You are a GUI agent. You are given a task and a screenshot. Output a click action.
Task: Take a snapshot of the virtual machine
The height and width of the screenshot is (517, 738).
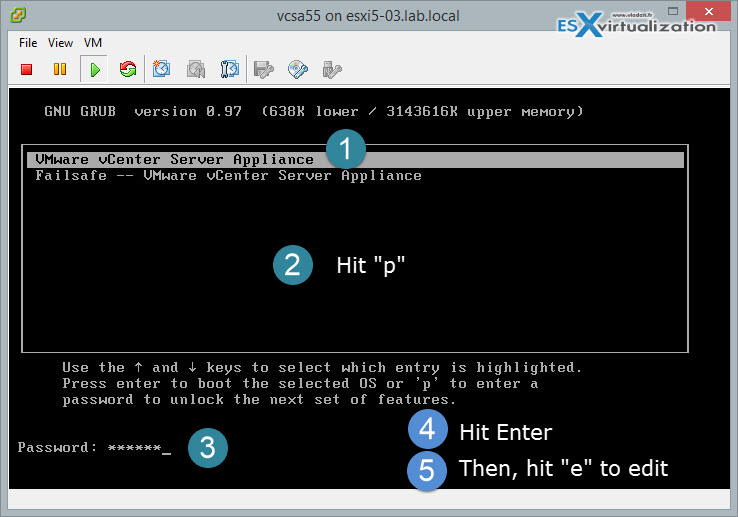point(161,69)
